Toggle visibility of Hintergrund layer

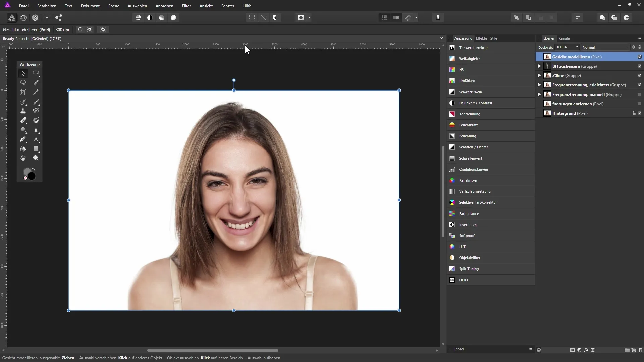[640, 113]
